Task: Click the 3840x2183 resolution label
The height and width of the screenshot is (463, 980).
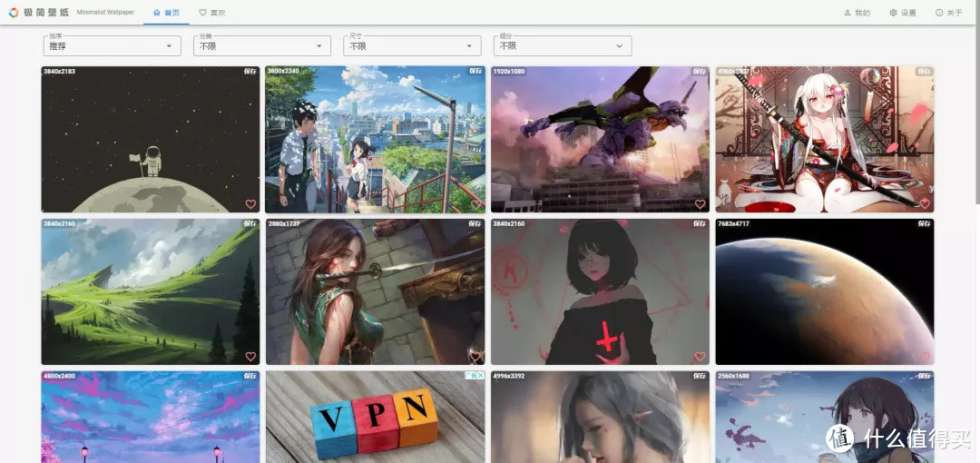Action: coord(59,72)
